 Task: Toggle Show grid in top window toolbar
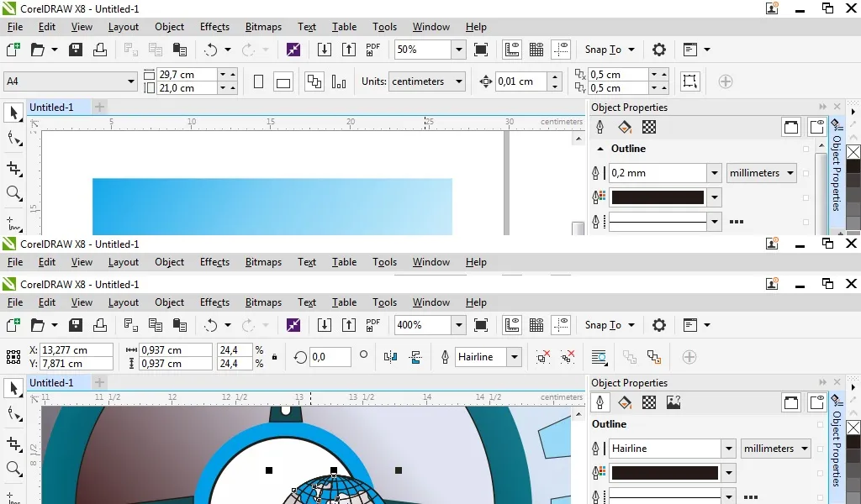pos(536,50)
